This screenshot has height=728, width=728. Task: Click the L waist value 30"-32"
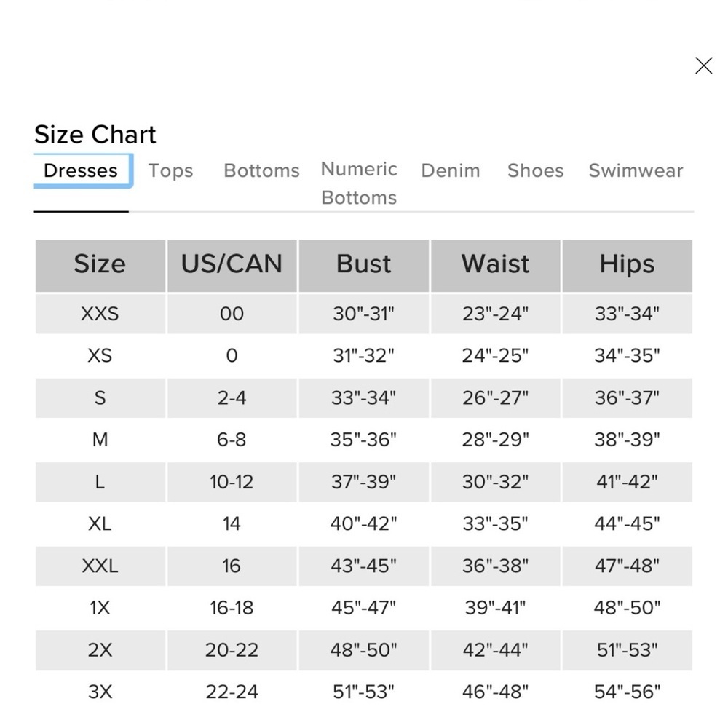point(495,482)
